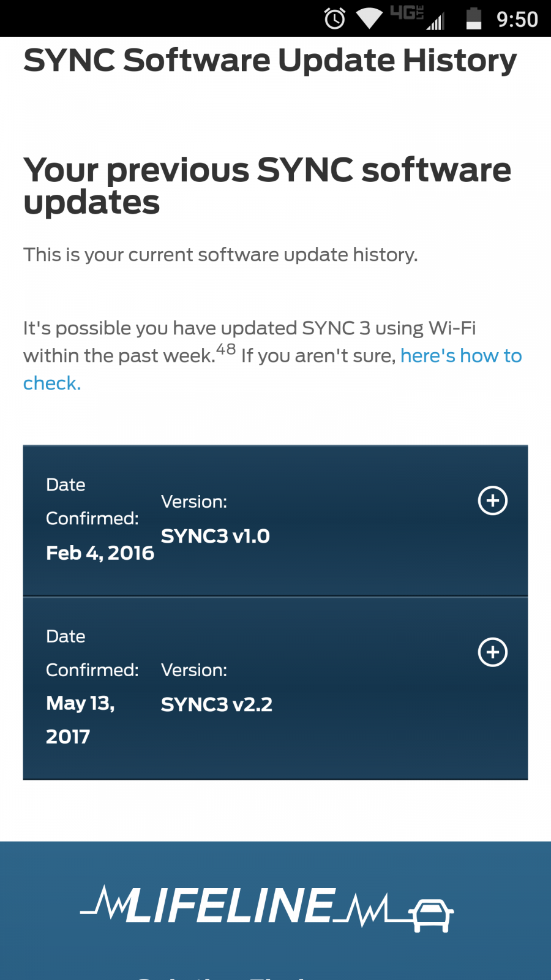Tap "Your previous SYNC software updates" heading
Screen dimensions: 551x980
(x=267, y=186)
